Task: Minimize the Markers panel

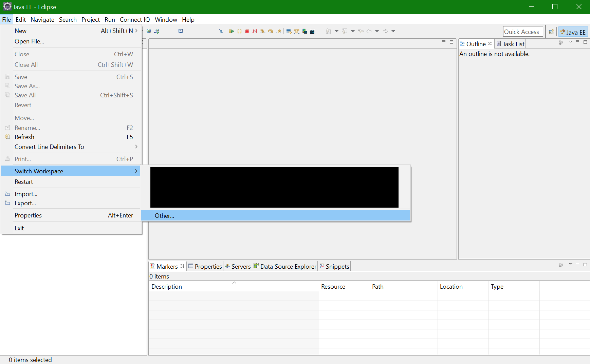Action: pos(577,264)
